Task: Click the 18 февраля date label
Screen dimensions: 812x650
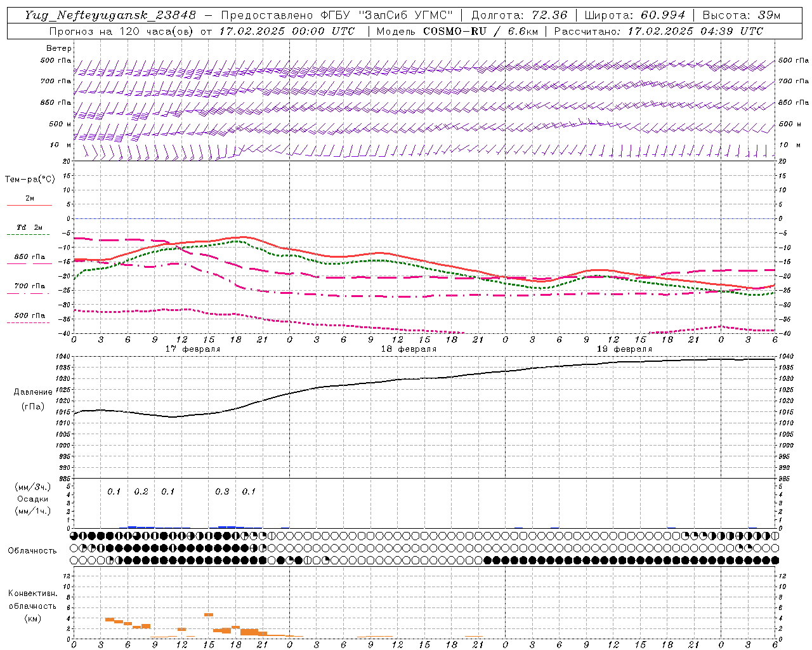Action: click(409, 349)
